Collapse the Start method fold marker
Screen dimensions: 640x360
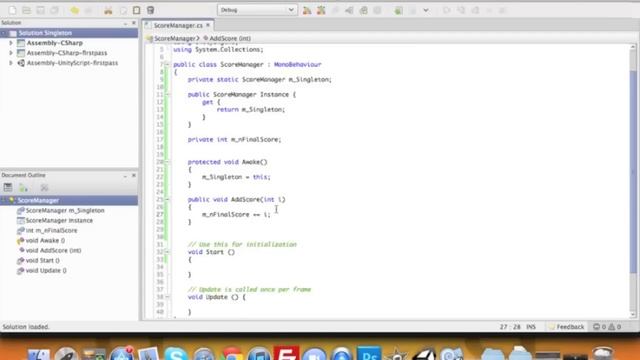click(x=167, y=252)
